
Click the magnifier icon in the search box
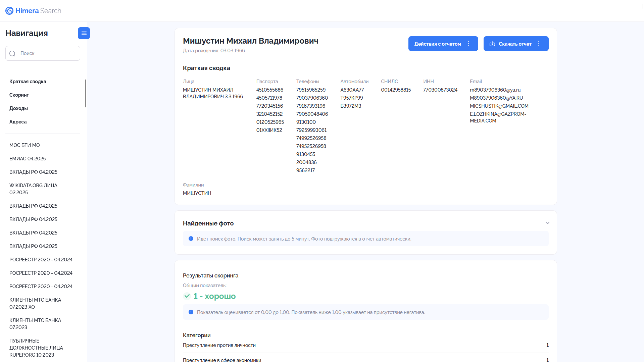tap(12, 53)
